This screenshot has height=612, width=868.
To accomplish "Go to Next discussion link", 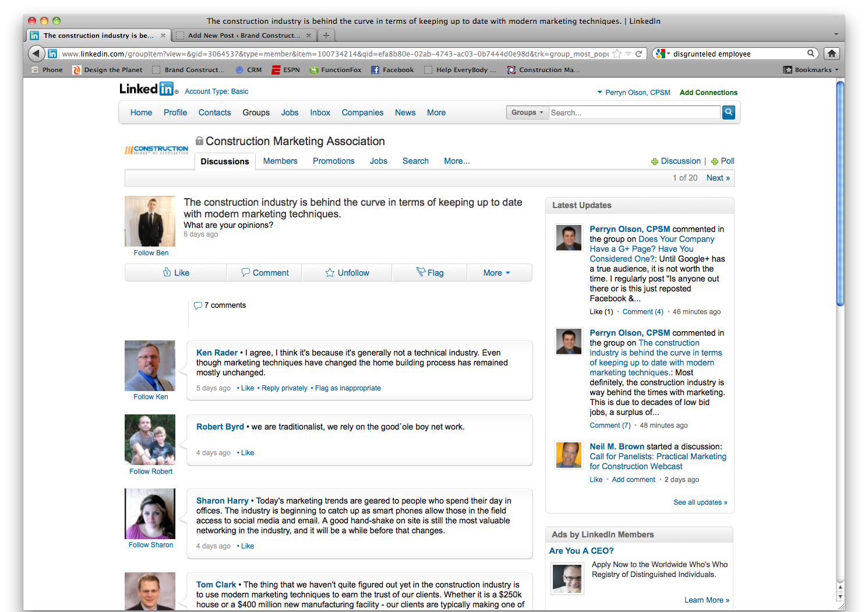I will [x=718, y=178].
